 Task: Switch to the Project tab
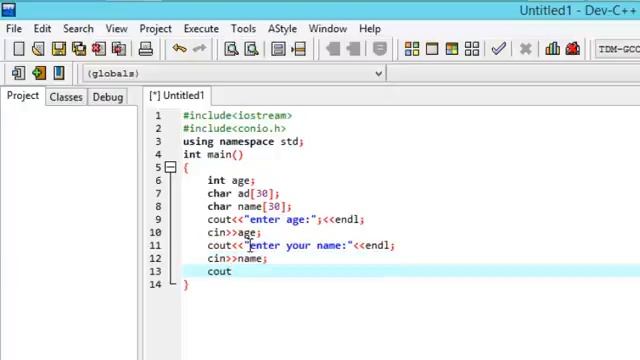23,96
